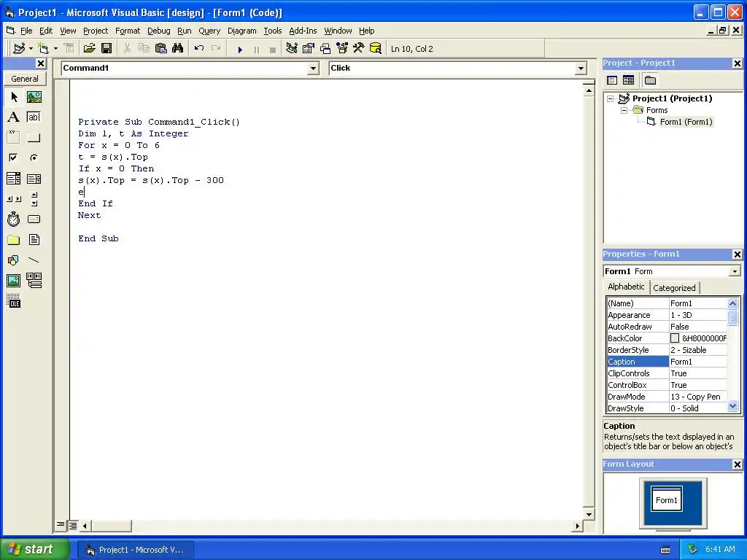747x560 pixels.
Task: Choose the TextBox control tool
Action: (34, 117)
